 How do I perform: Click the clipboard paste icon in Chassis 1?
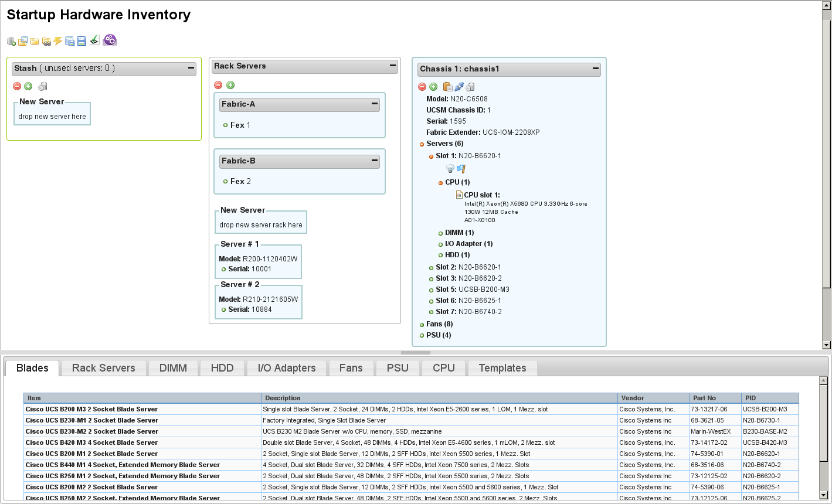[447, 87]
